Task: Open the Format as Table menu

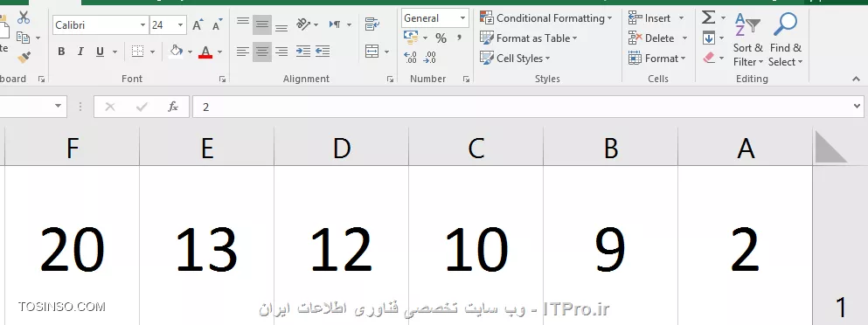Action: click(x=529, y=38)
